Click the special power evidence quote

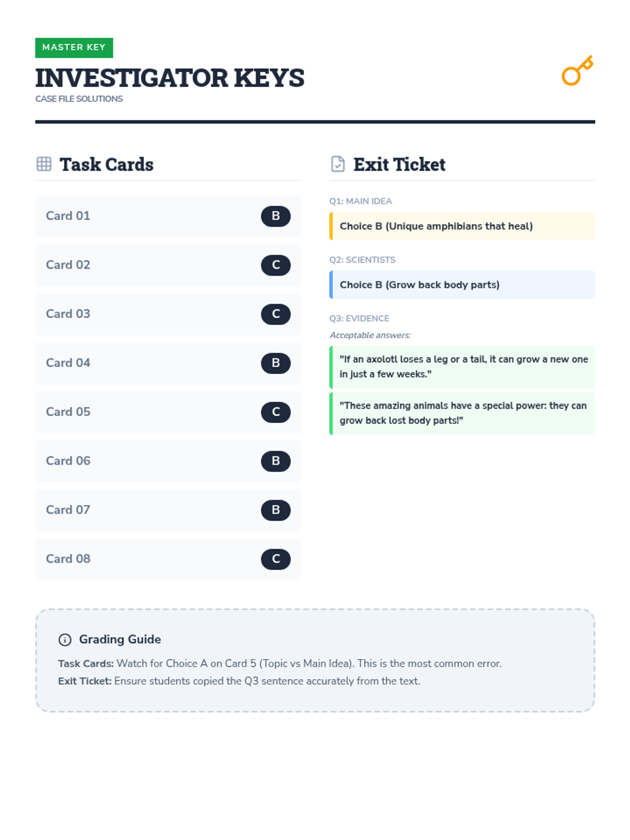click(462, 413)
